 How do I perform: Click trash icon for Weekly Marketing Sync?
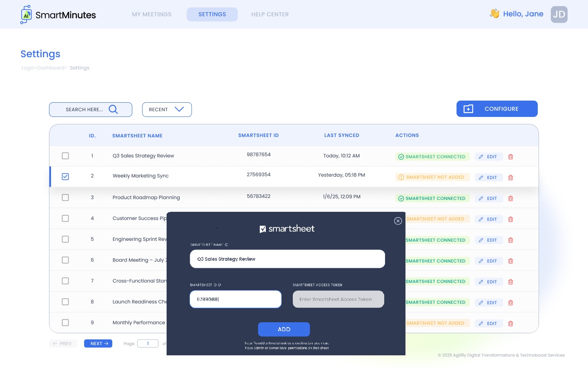510,178
